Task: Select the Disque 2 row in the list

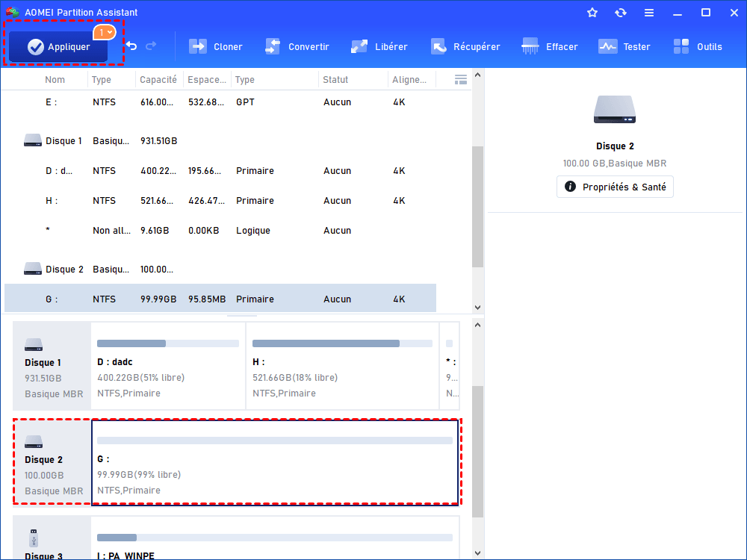Action: pyautogui.click(x=220, y=270)
